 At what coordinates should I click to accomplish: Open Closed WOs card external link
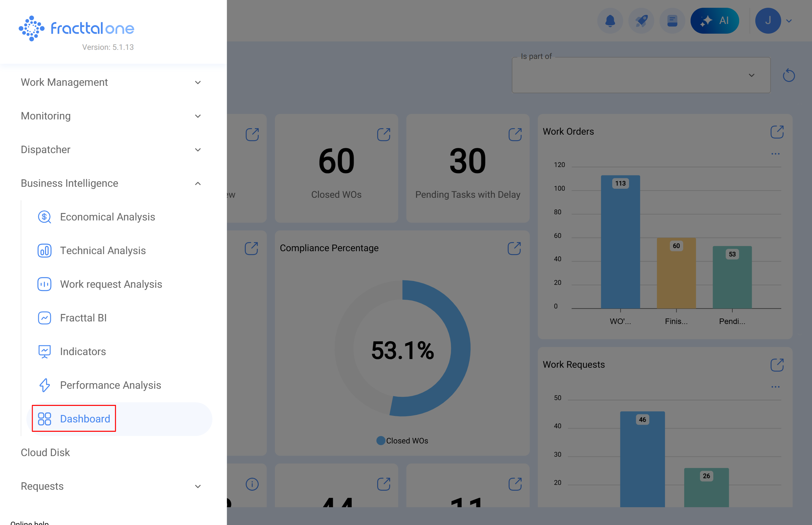click(x=383, y=135)
